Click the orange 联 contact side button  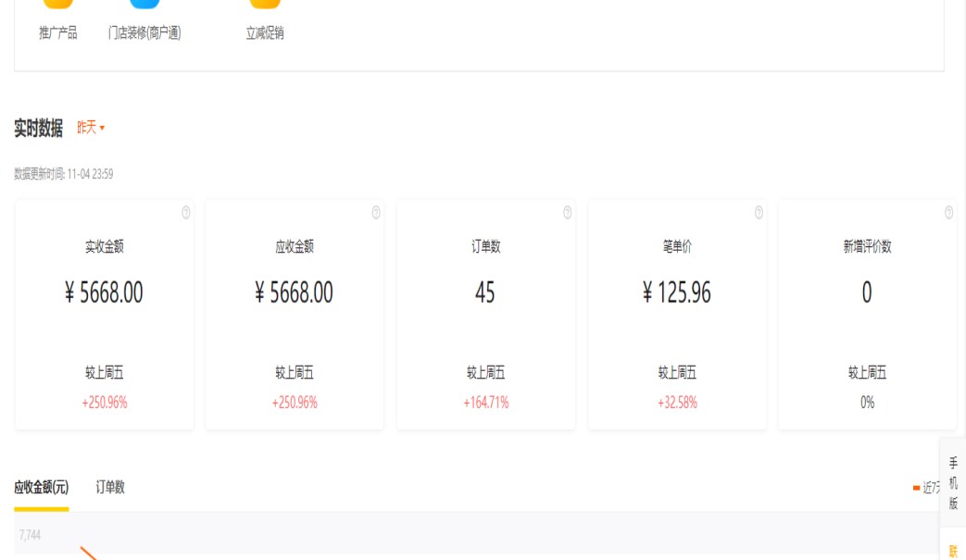click(953, 552)
